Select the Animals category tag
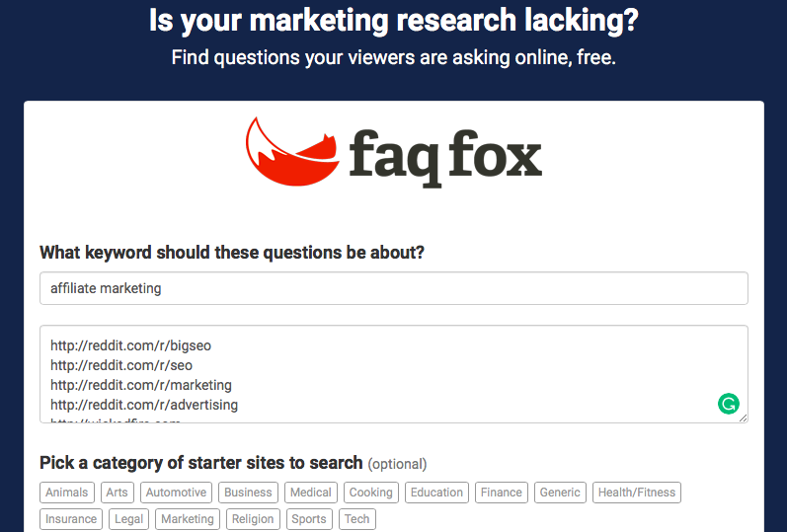787x532 pixels. click(67, 493)
